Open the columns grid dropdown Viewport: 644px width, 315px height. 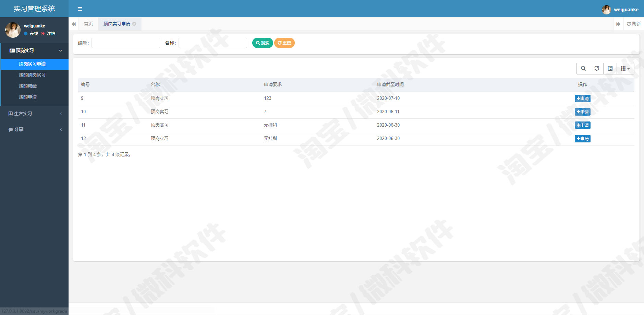coord(625,69)
